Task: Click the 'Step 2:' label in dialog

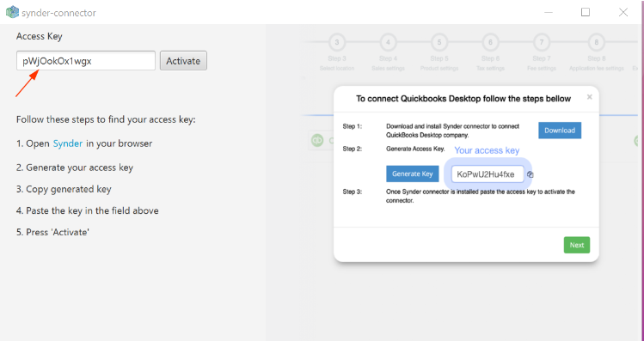Action: pos(353,149)
